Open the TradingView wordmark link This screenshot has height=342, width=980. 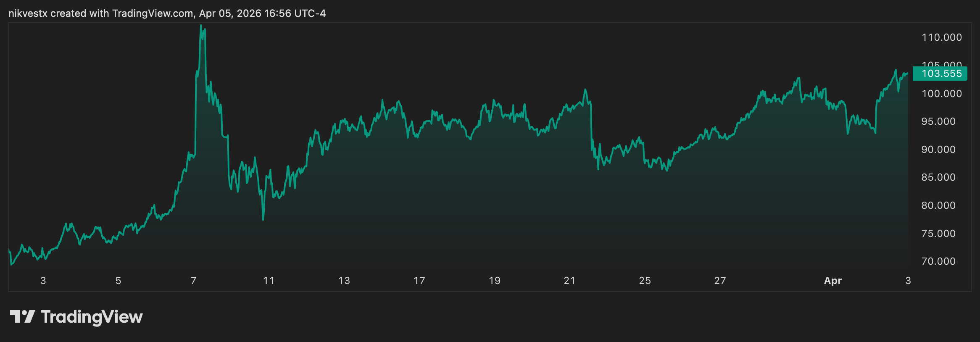click(92, 317)
